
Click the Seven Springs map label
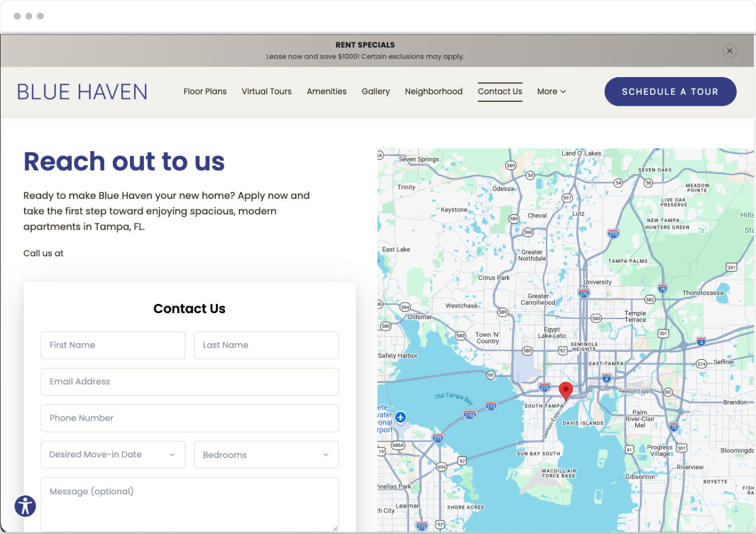[x=419, y=159]
